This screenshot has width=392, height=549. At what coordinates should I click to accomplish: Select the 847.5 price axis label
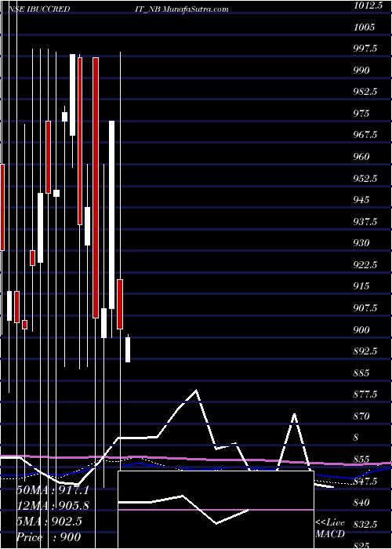pyautogui.click(x=366, y=481)
